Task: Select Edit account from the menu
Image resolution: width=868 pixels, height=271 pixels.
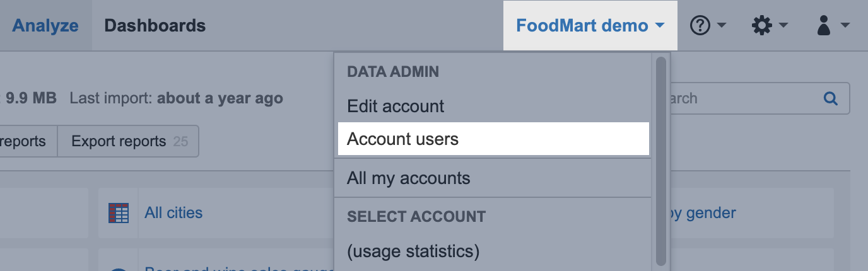Action: (396, 106)
